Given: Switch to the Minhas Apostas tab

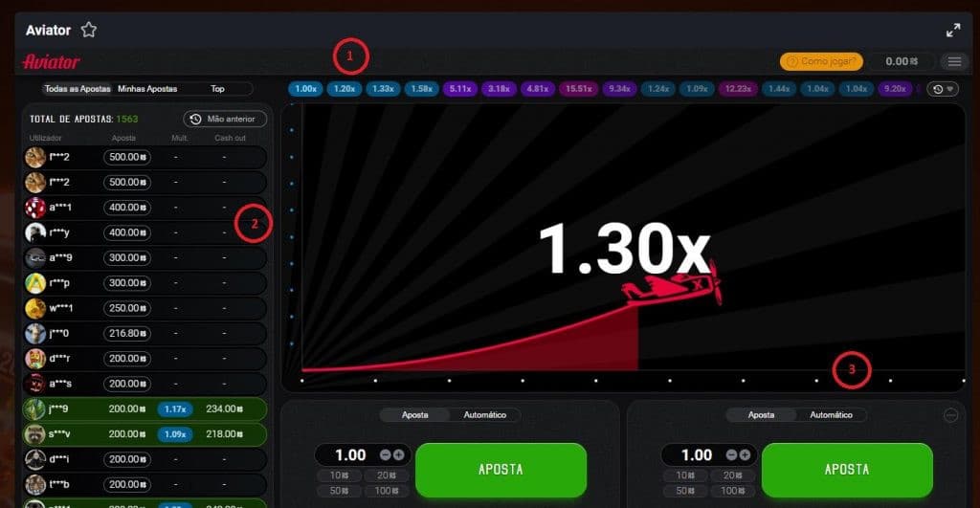Looking at the screenshot, I should pos(147,89).
